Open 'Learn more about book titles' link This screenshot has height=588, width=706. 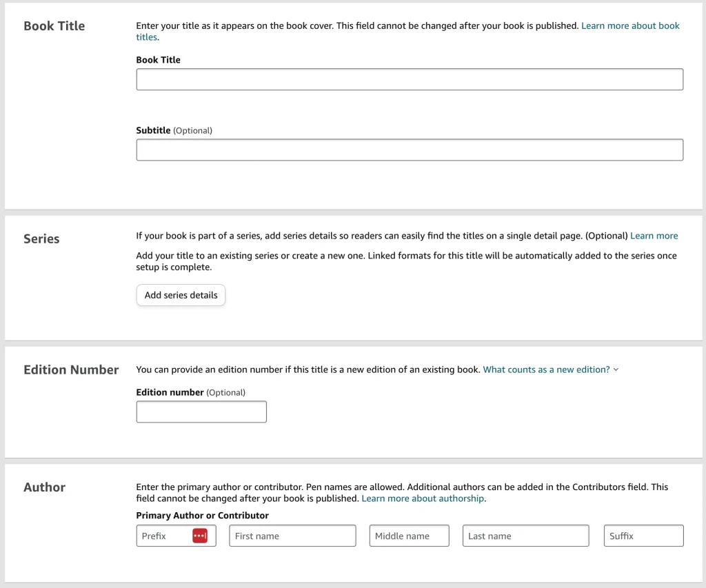(x=630, y=26)
